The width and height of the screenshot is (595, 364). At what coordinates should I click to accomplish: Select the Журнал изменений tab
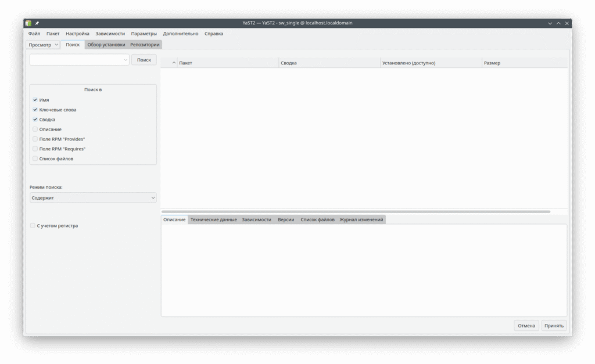click(361, 219)
